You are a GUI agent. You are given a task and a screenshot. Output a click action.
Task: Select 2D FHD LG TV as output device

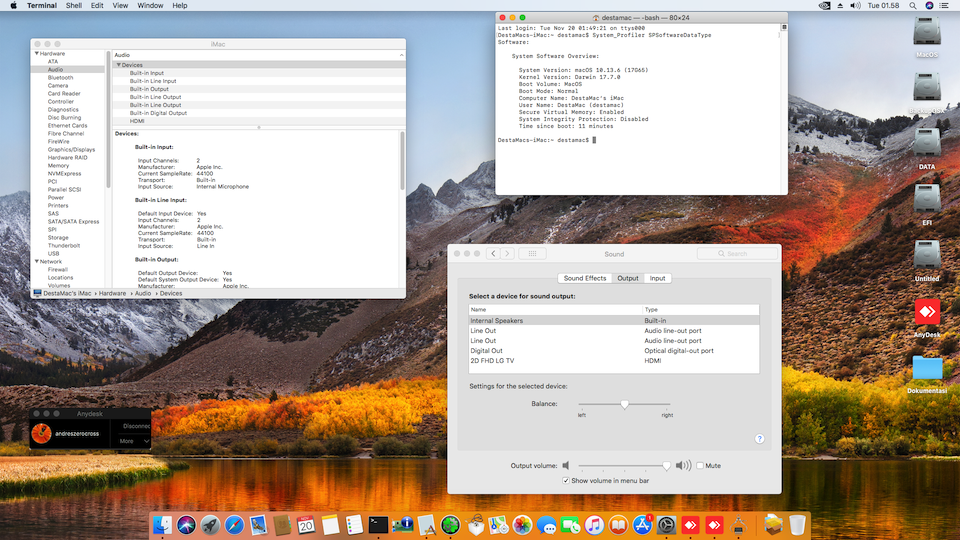tap(492, 361)
